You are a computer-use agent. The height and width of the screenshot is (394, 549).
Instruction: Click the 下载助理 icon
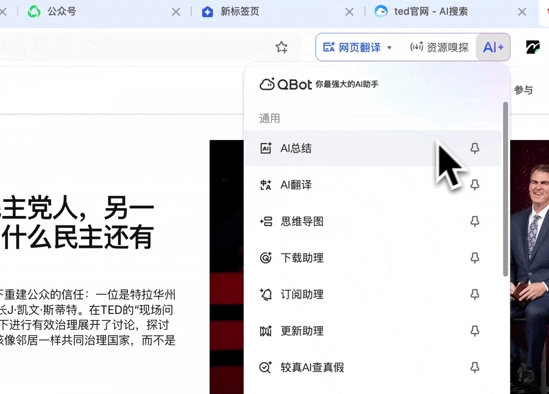click(x=266, y=258)
